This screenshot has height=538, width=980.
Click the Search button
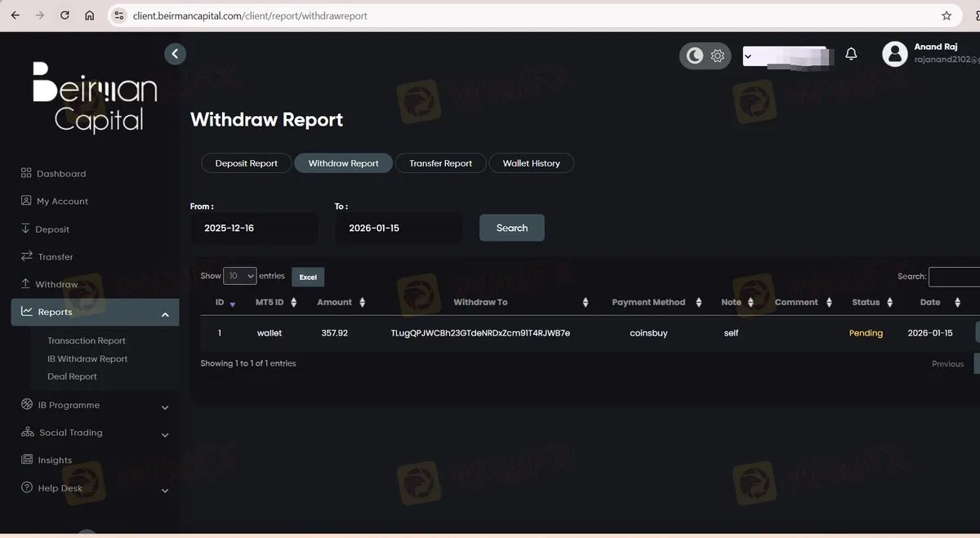point(512,228)
